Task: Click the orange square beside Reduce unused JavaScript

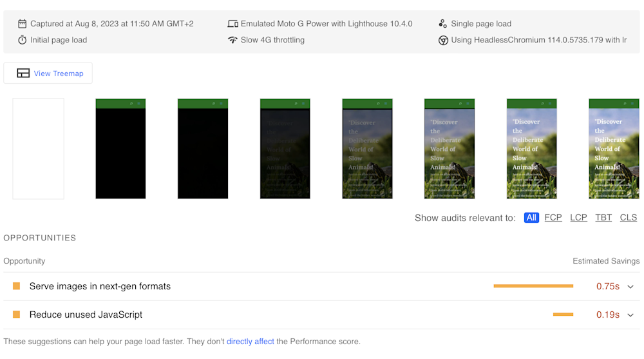Action: (17, 315)
